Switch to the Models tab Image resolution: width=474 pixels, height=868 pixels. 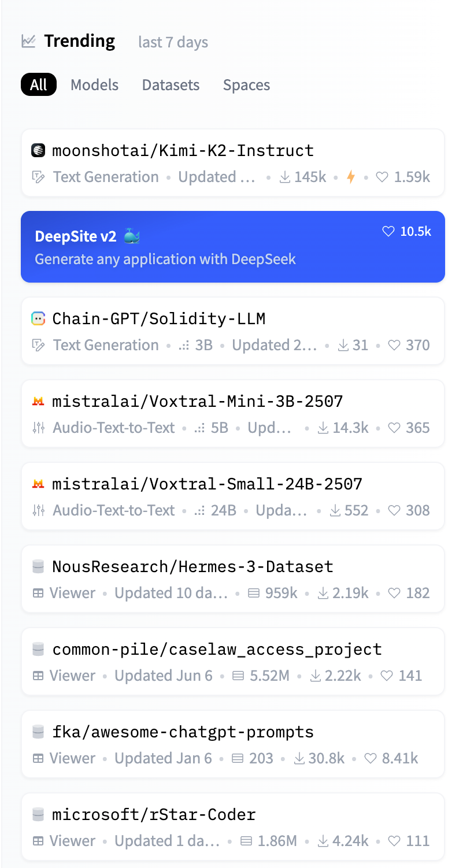pyautogui.click(x=95, y=85)
